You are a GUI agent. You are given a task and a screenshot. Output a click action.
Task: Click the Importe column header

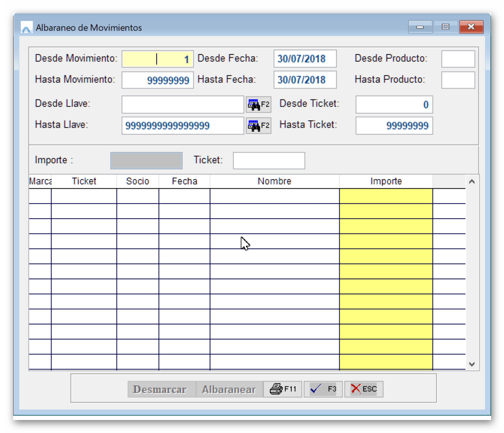click(386, 181)
